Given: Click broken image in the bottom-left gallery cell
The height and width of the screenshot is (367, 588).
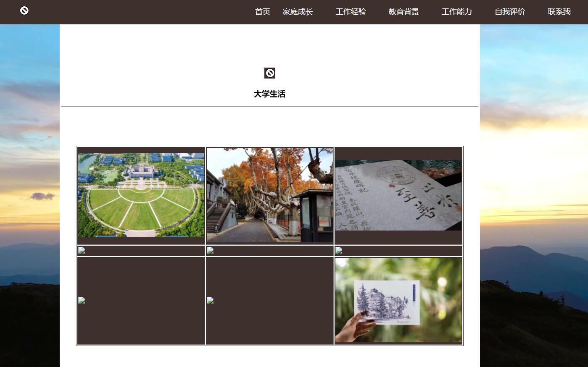Looking at the screenshot, I should (x=82, y=300).
